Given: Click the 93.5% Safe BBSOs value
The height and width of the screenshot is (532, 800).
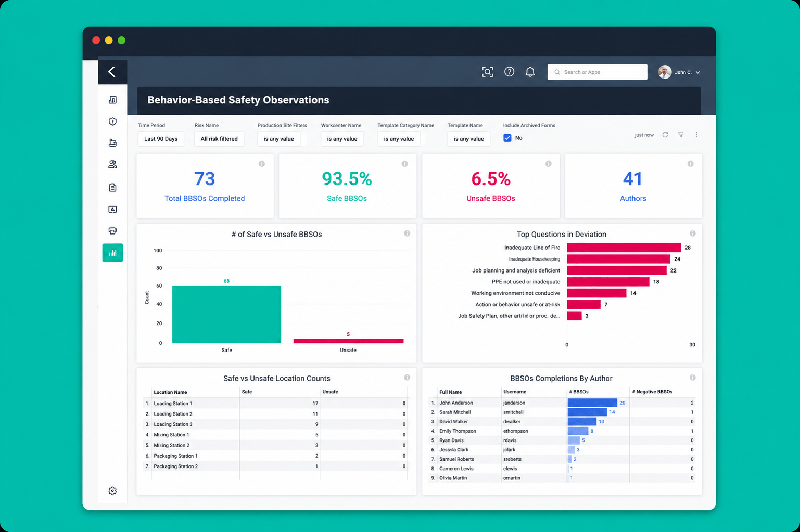Looking at the screenshot, I should pos(347,179).
